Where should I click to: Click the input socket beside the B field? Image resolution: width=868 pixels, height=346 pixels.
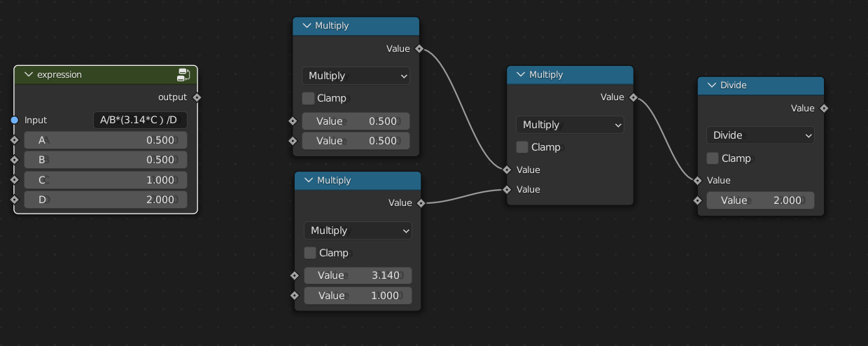pos(14,160)
